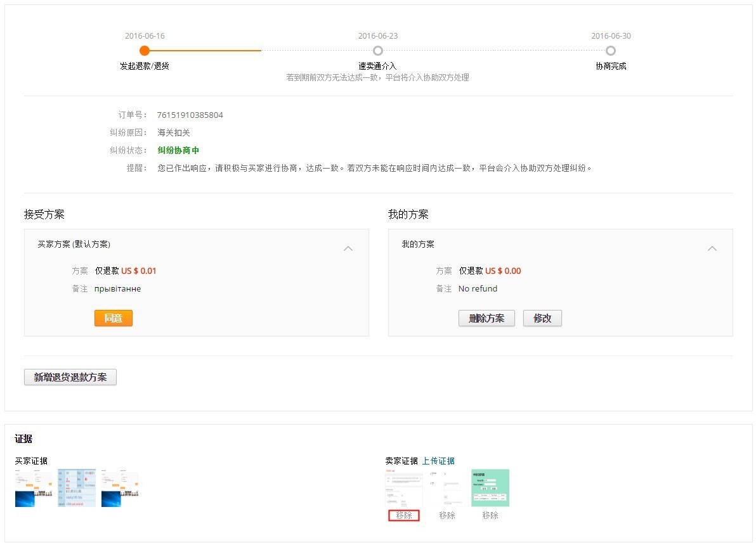Click the filled 发起退款/退货 timeline dot
The height and width of the screenshot is (545, 756).
pyautogui.click(x=145, y=50)
